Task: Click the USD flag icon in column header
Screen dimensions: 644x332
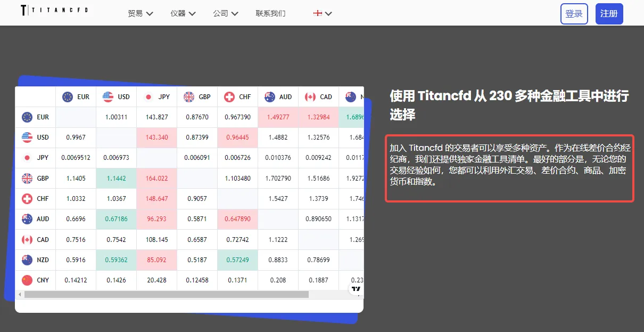Action: coord(108,97)
